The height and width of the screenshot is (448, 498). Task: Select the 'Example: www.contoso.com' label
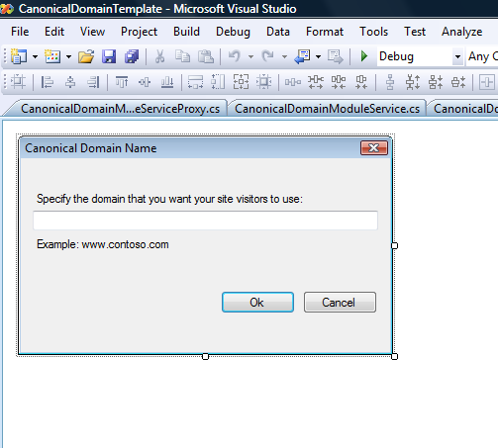(x=103, y=244)
